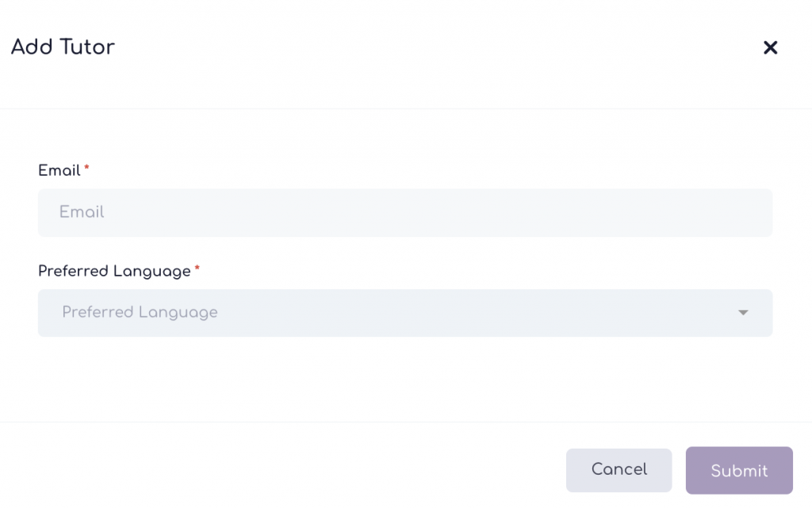Submit the Add Tutor form
812x508 pixels.
pyautogui.click(x=739, y=471)
